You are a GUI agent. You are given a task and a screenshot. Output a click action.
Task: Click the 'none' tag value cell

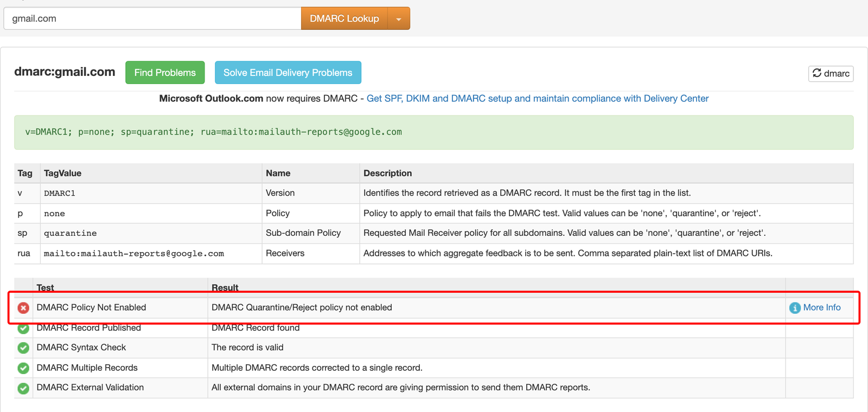[151, 214]
